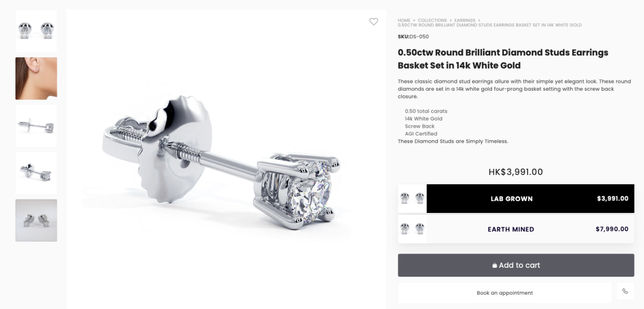Go to Home breadcrumb link
Screen dimensions: 644x309
[x=404, y=20]
